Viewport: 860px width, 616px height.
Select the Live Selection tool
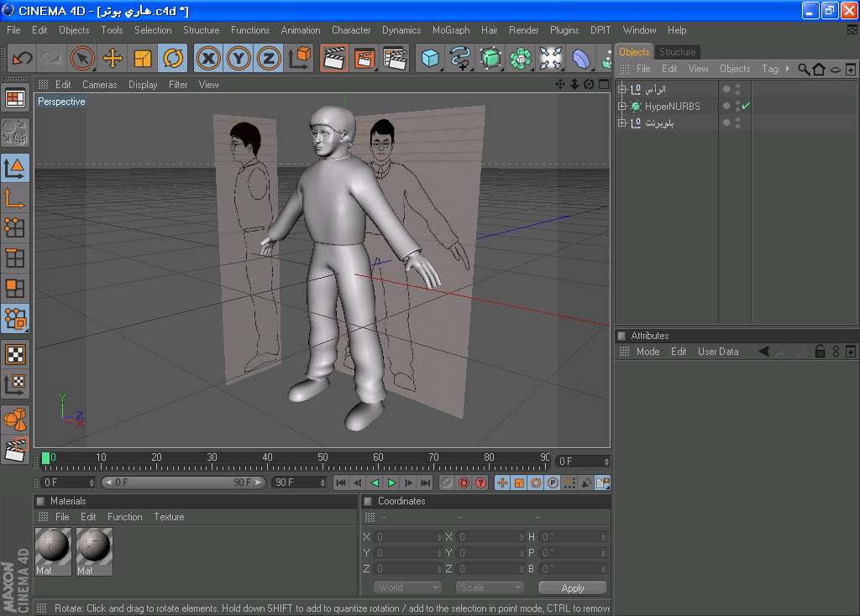tap(82, 58)
